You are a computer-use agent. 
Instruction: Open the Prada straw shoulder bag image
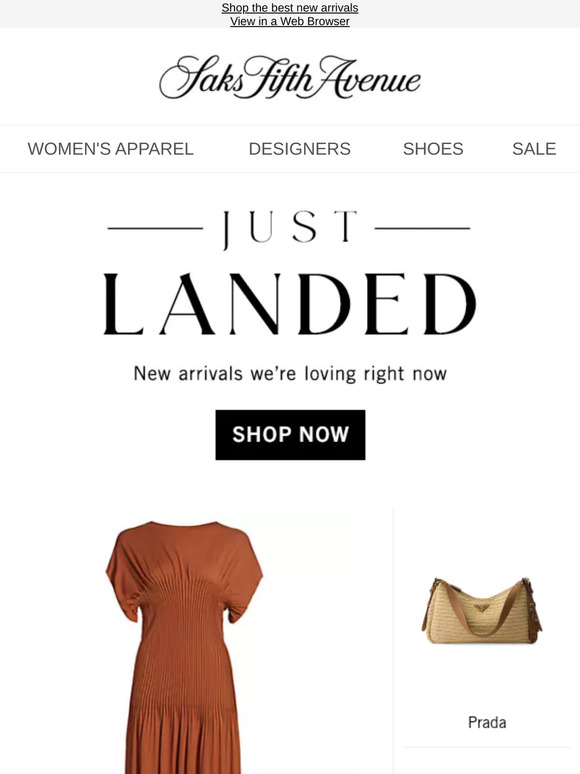pyautogui.click(x=481, y=611)
